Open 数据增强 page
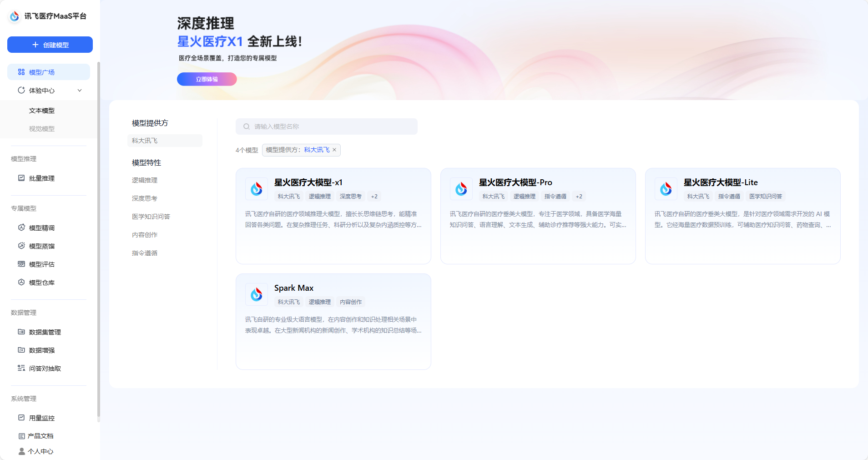The height and width of the screenshot is (460, 868). click(x=42, y=350)
